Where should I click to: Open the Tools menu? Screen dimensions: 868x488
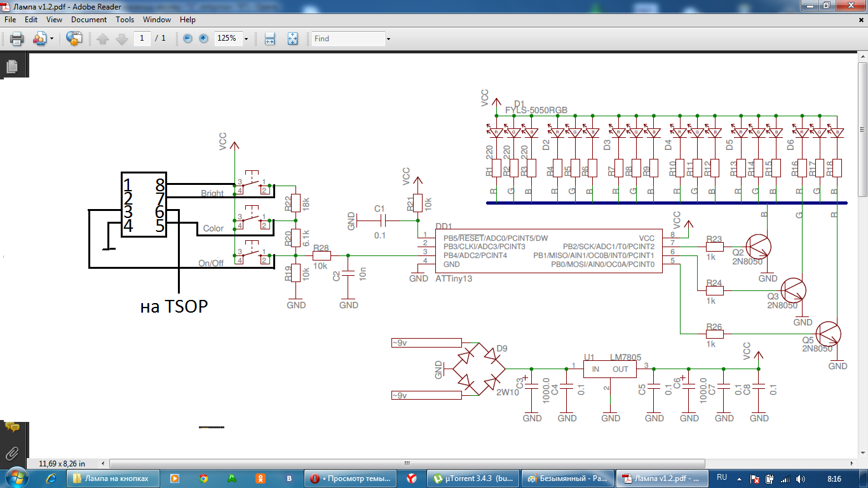tap(125, 20)
